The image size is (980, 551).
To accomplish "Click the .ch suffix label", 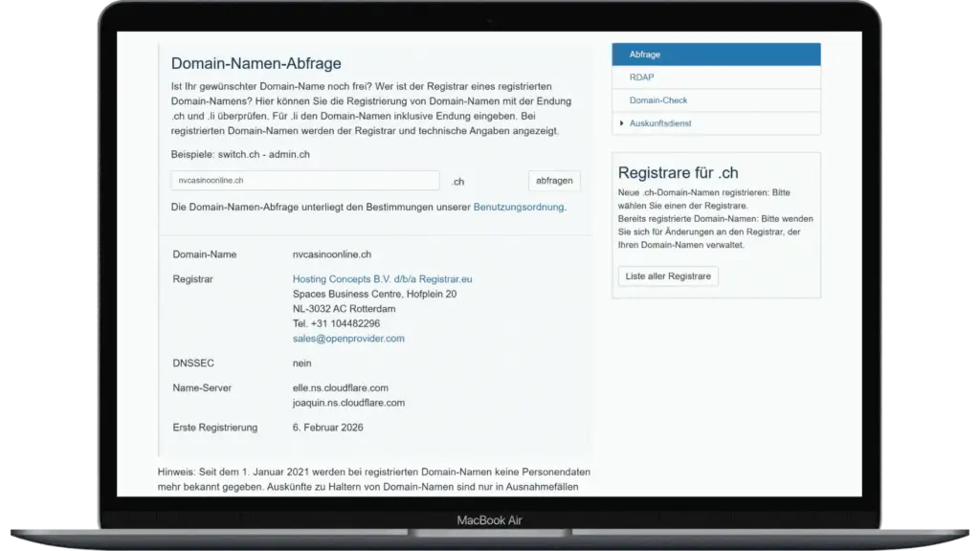I will [x=458, y=182].
